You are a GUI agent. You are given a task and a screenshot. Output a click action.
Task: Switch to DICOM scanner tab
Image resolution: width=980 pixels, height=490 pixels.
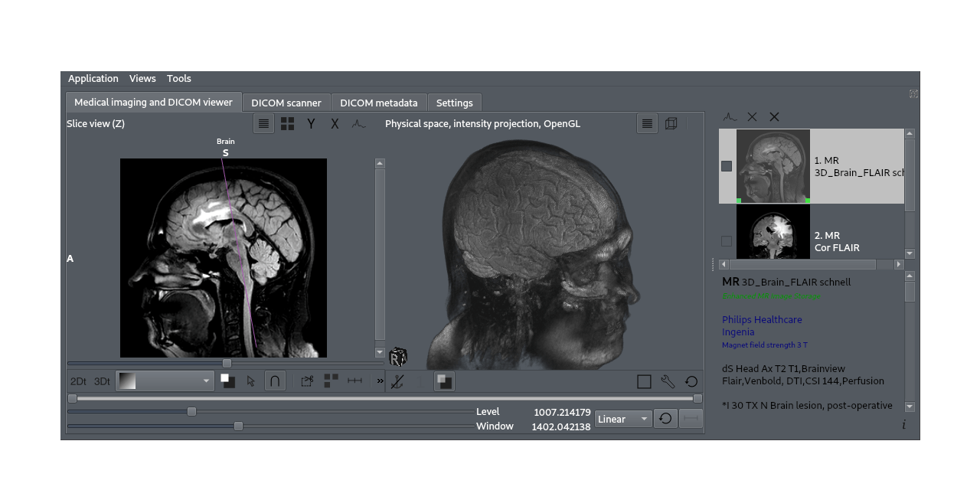(x=286, y=103)
